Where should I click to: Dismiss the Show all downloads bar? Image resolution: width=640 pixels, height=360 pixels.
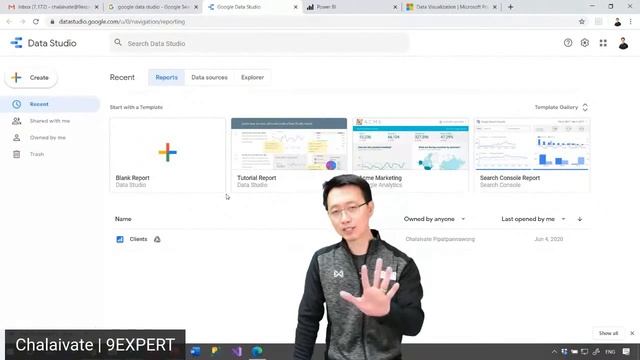click(632, 333)
